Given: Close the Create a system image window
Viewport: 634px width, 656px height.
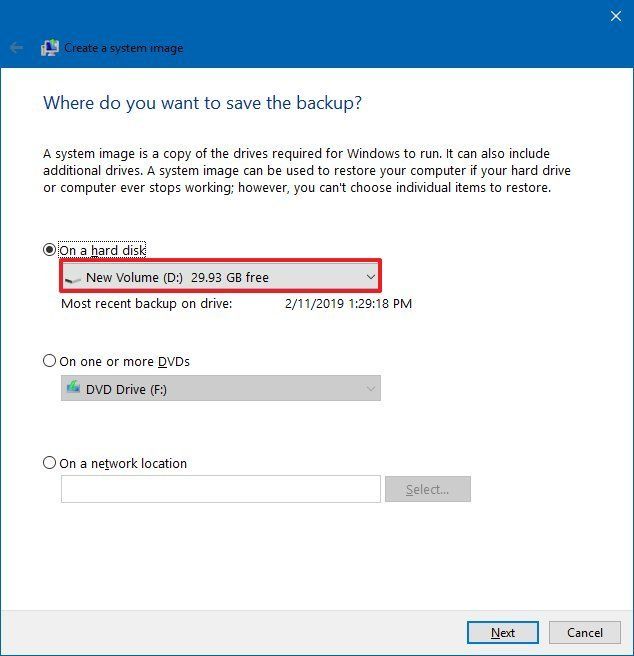Looking at the screenshot, I should (616, 16).
